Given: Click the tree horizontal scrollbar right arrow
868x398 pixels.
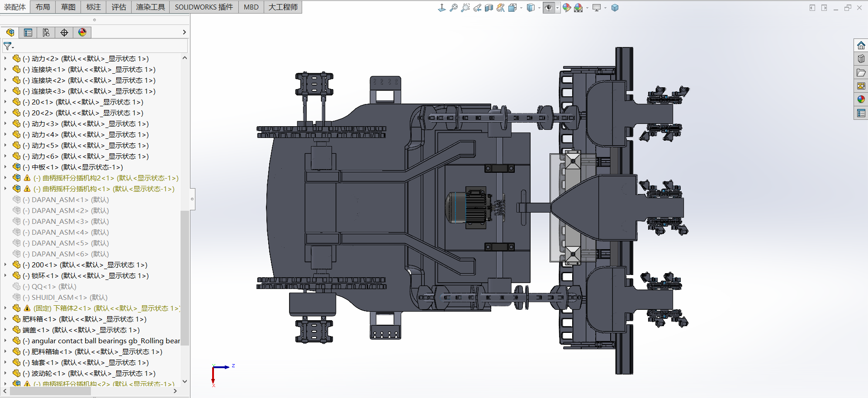Looking at the screenshot, I should [175, 391].
